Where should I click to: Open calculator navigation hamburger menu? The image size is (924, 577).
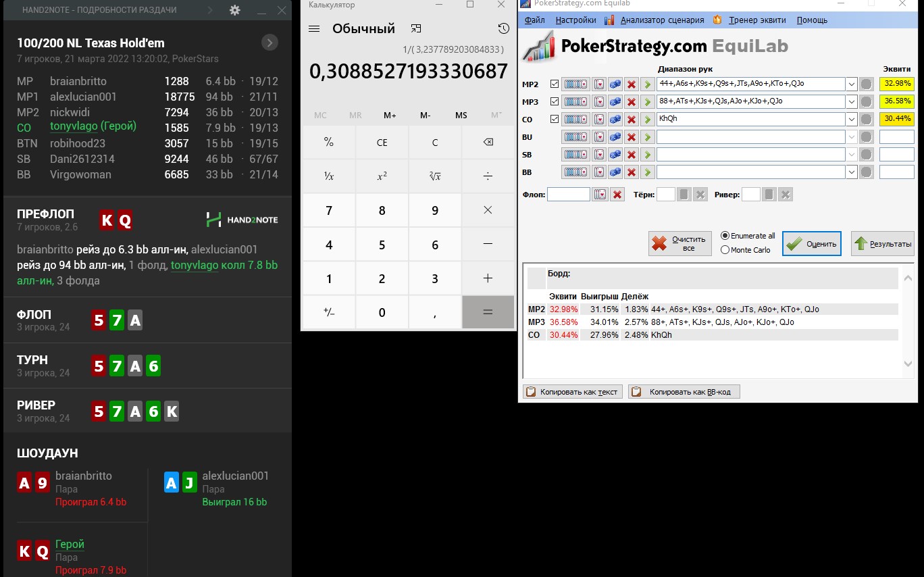point(313,29)
